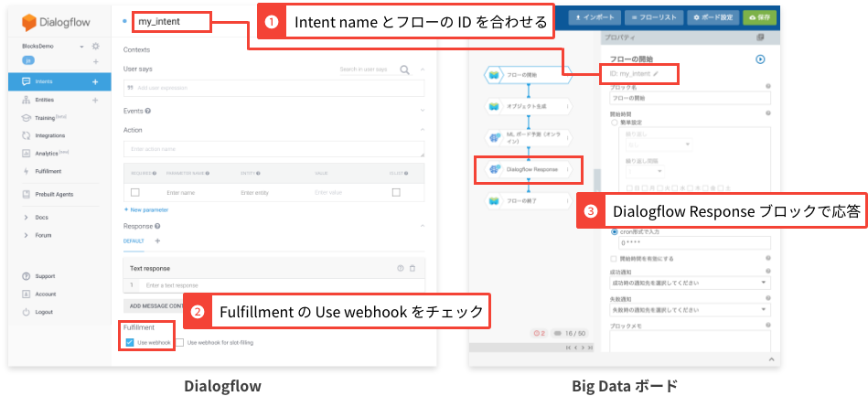Open the 成功通知 dropdown
The image size is (868, 396).
point(690,283)
